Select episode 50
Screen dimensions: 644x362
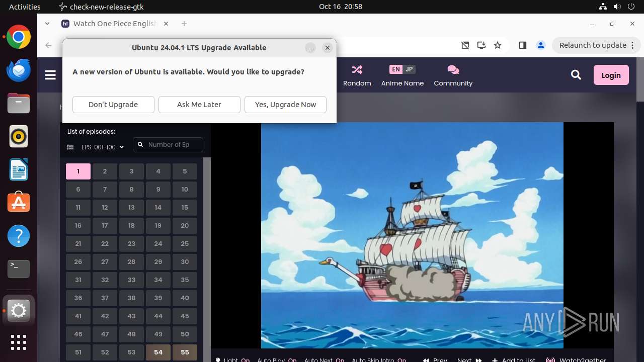pyautogui.click(x=185, y=334)
